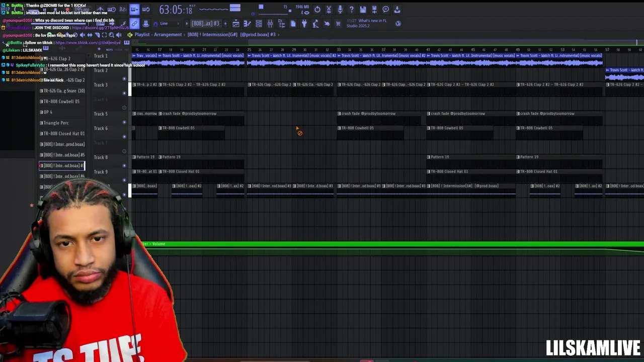Click the stamp tool icon
644x362 pixels.
145,24
